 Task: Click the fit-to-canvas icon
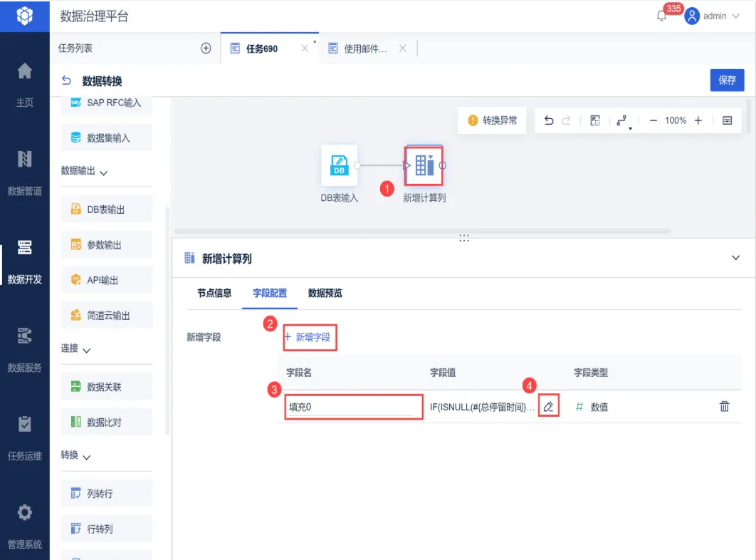[x=595, y=120]
